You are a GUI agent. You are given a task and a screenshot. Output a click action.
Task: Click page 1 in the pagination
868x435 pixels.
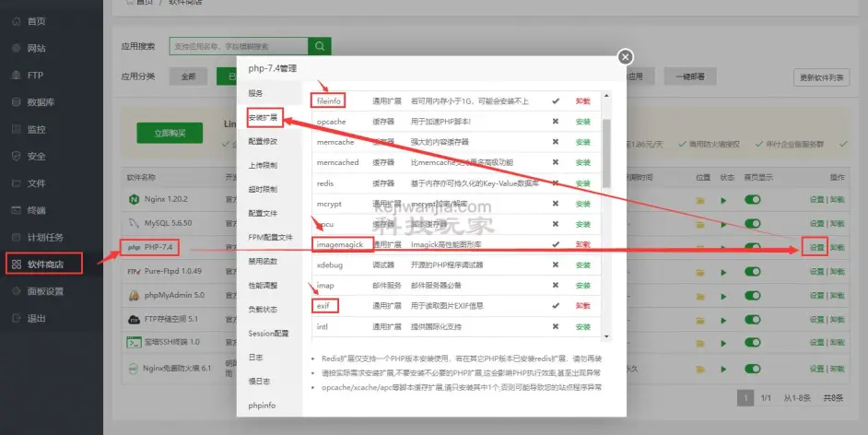(745, 398)
